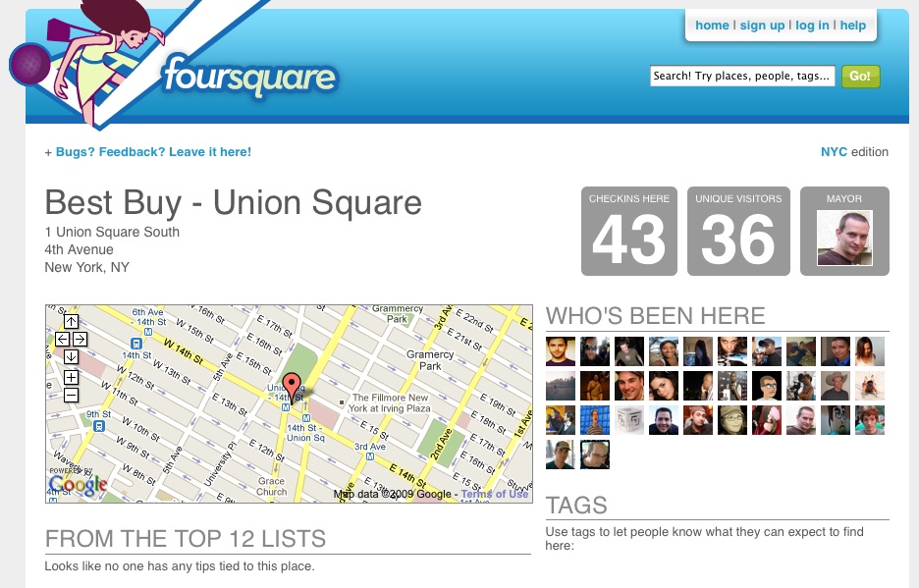Screen dimensions: 919x588
Task: Click the Grace Church map label
Action: 271,486
